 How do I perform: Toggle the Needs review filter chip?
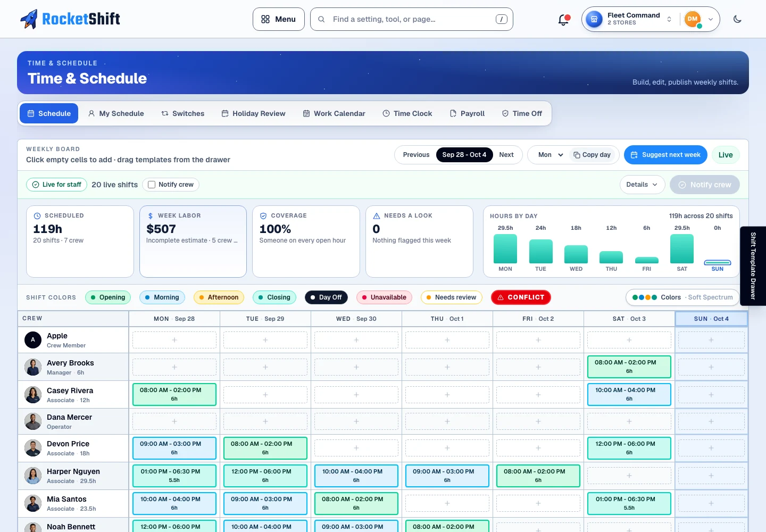[x=451, y=297]
